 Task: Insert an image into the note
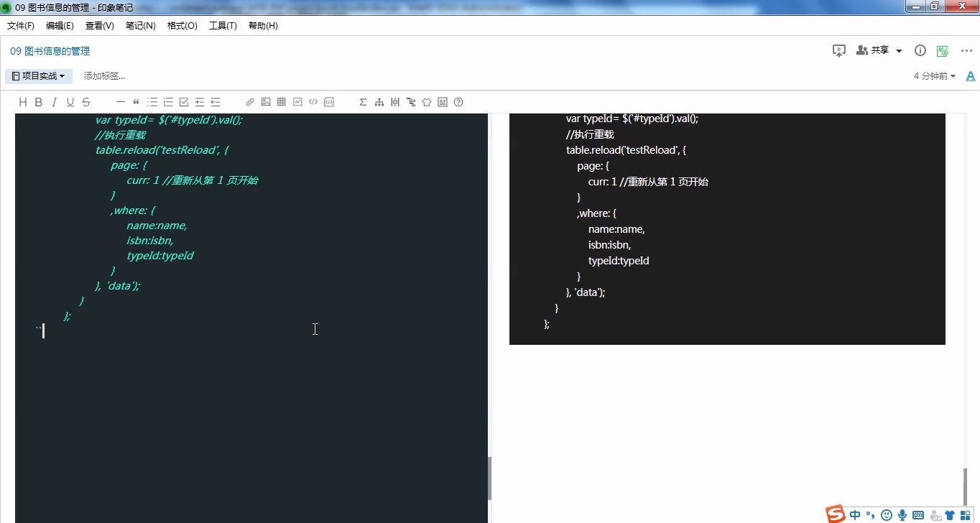[x=266, y=102]
